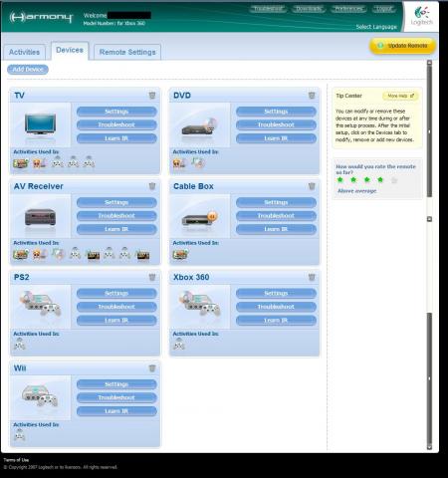Remove the AV Receiver via trash icon
Screen dimensions: 448x478
[152, 186]
